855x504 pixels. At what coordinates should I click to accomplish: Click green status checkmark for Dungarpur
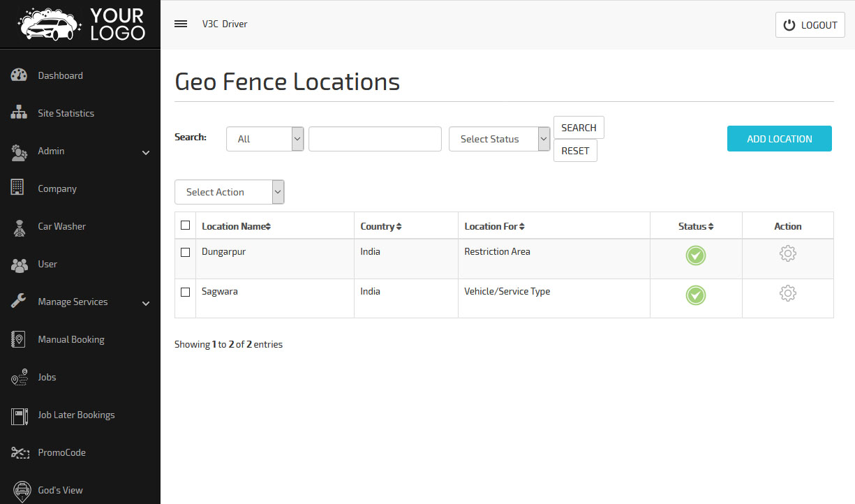coord(695,255)
